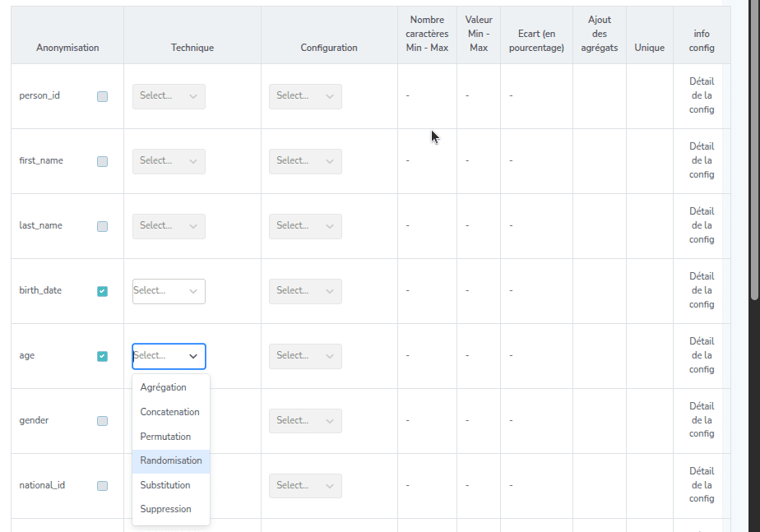
Task: View 'Détail de la config' for age
Action: pyautogui.click(x=702, y=355)
